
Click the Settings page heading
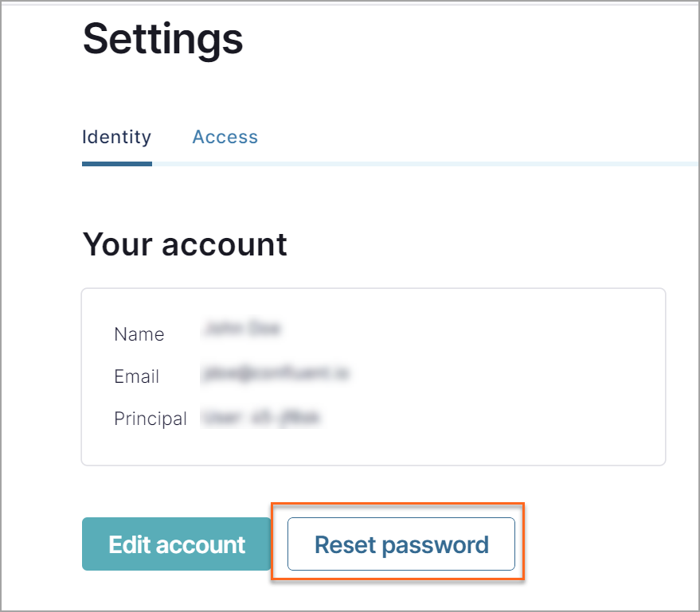[x=162, y=40]
